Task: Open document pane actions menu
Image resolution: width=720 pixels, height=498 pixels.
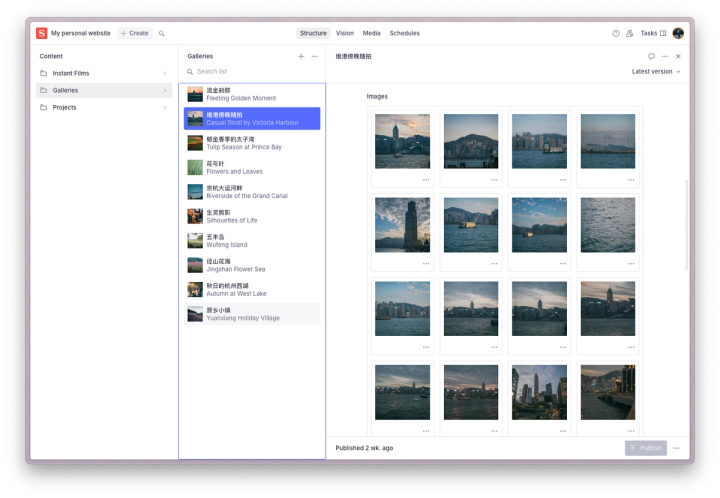Action: point(665,56)
